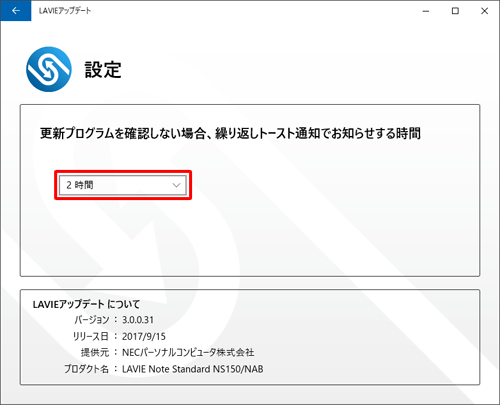Click version value 3.0.0.31
Viewport: 500px width, 405px height.
coord(138,320)
